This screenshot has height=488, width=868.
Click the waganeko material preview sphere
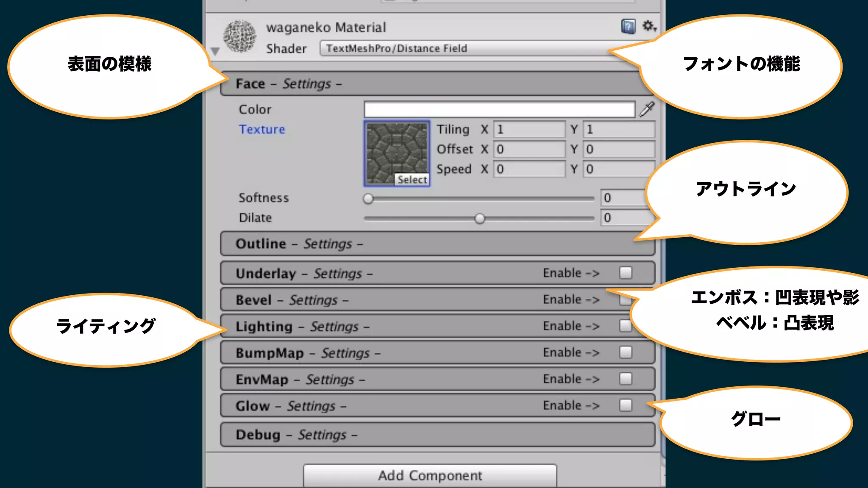(x=240, y=37)
